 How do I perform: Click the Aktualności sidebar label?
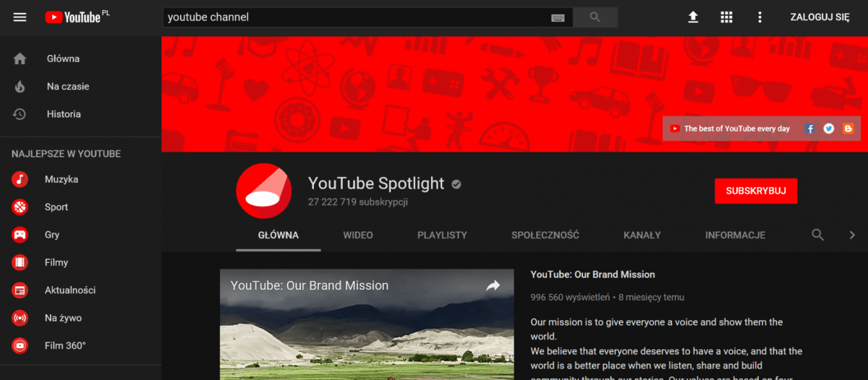(70, 290)
